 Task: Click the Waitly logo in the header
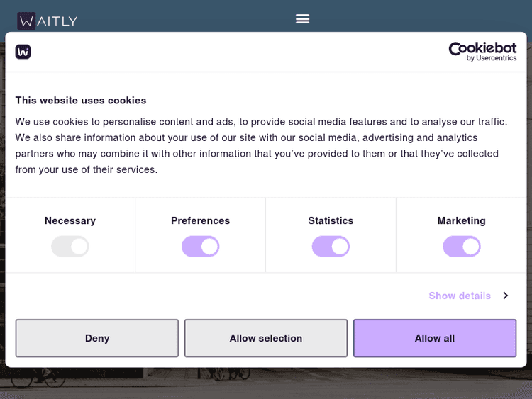[48, 21]
